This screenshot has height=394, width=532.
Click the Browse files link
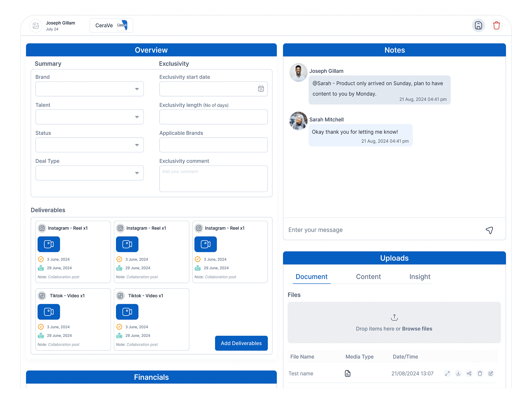coord(417,329)
